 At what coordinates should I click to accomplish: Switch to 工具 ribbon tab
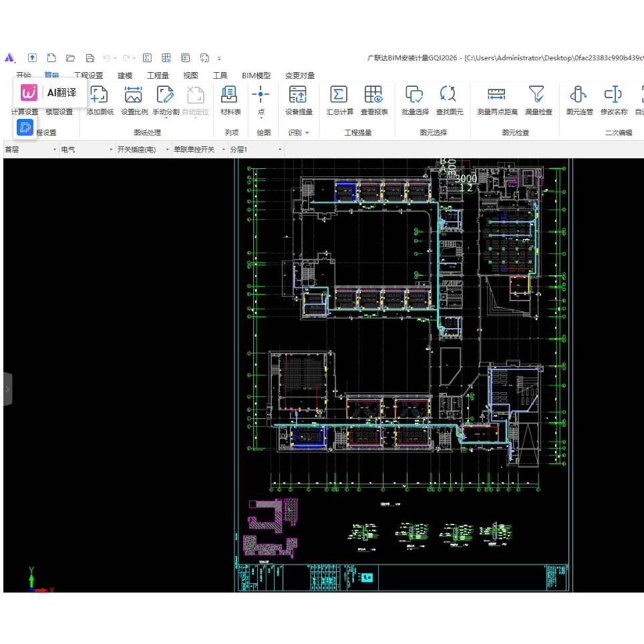click(220, 75)
